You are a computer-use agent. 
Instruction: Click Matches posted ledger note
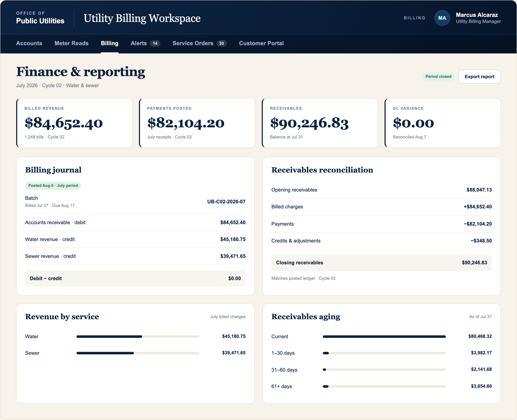303,279
